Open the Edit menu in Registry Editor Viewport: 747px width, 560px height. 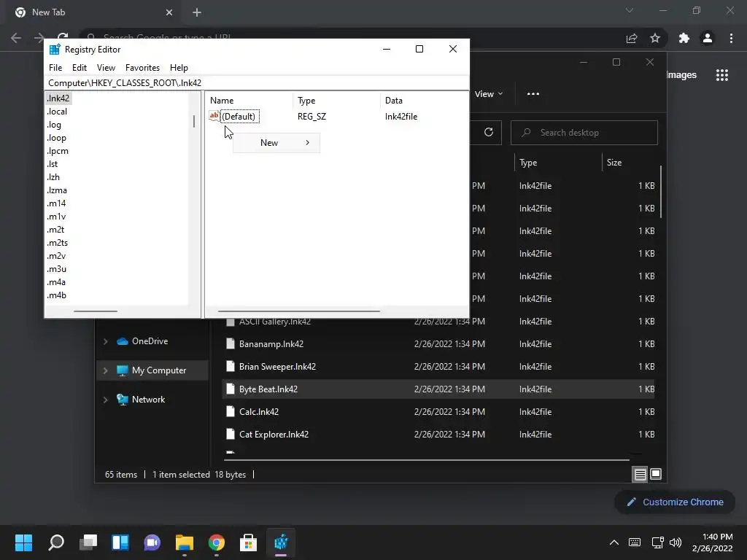point(79,68)
